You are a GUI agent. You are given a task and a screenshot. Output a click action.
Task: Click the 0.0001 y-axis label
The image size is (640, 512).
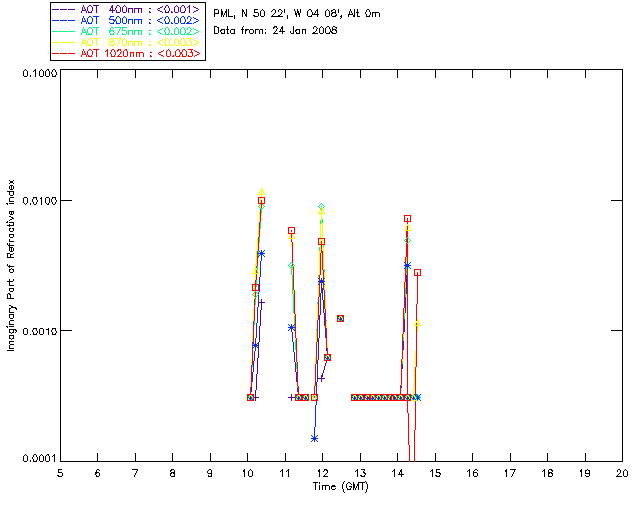pos(40,459)
